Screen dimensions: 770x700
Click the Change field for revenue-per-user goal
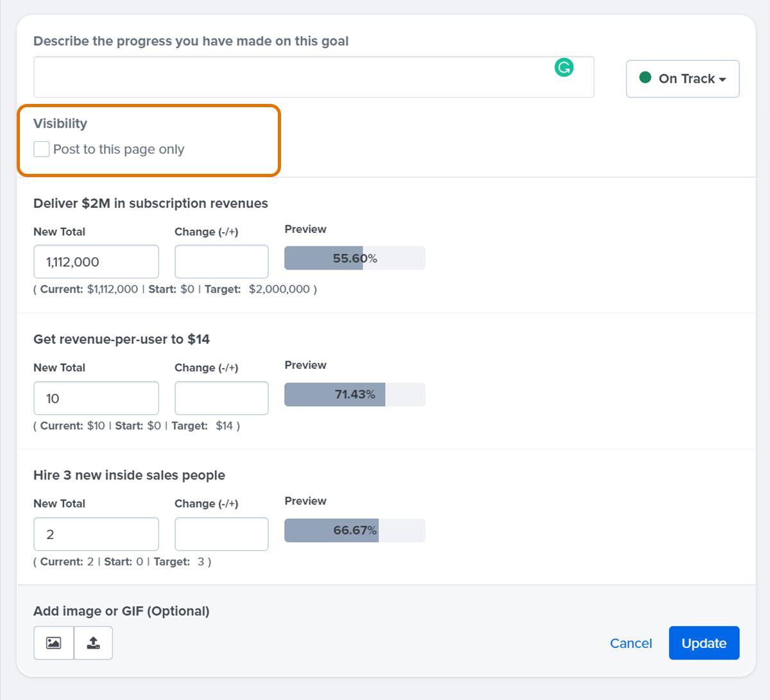pos(221,398)
